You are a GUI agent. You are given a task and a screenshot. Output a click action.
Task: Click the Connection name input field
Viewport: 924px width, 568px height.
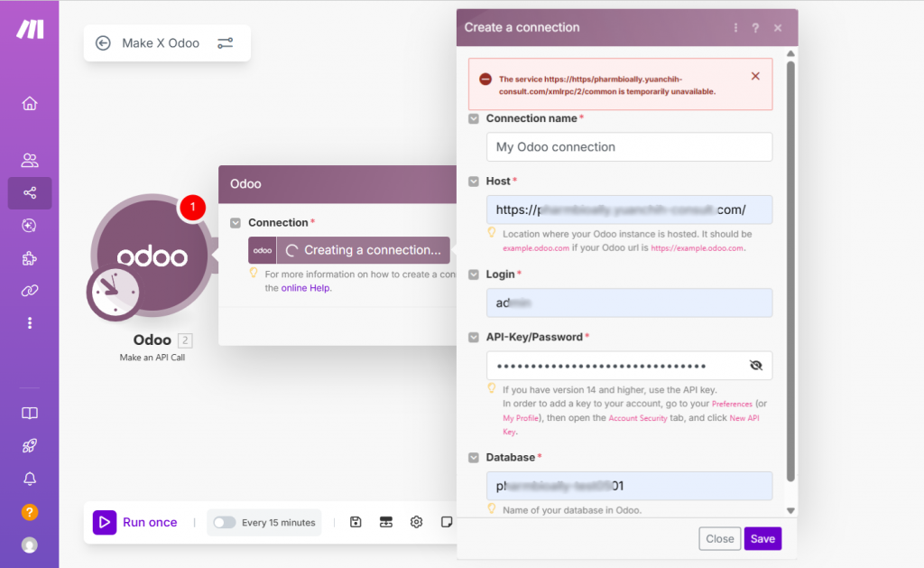pos(629,147)
